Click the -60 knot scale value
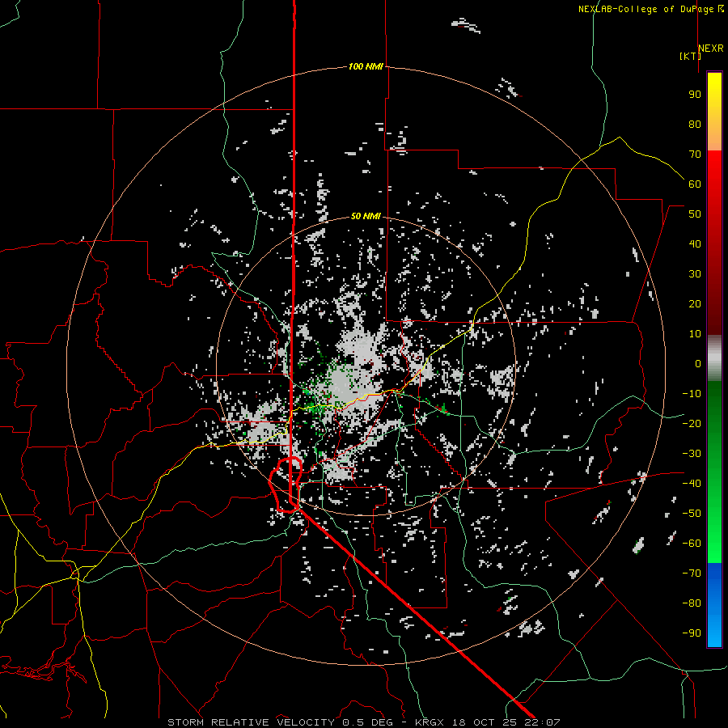 [x=692, y=544]
